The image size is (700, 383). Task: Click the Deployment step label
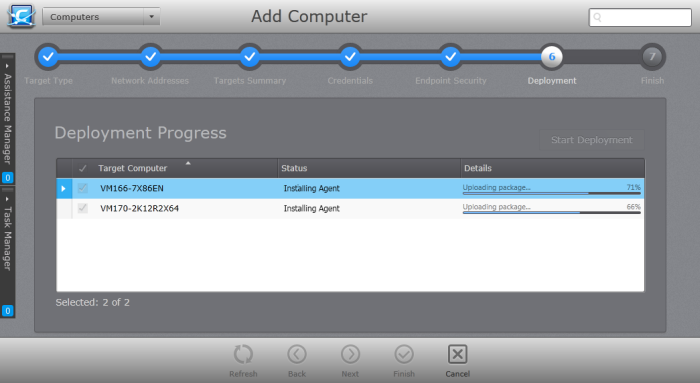[552, 81]
